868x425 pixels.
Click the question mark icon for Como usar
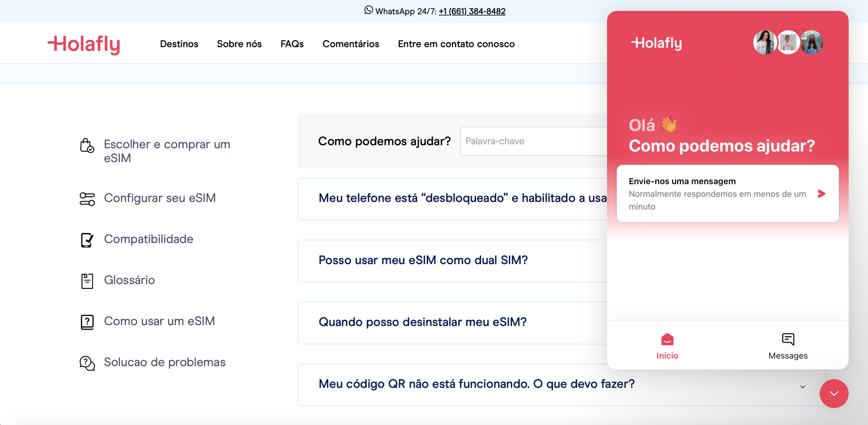[87, 322]
